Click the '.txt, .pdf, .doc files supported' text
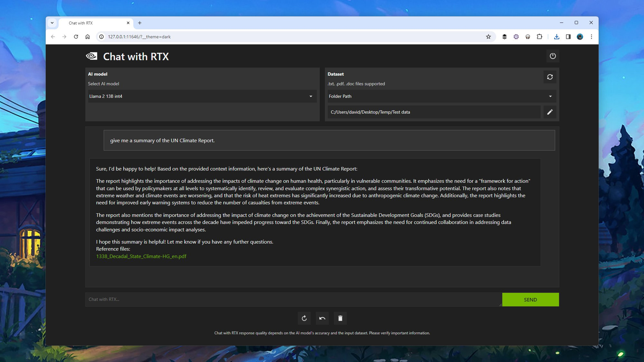The height and width of the screenshot is (362, 644). point(356,84)
